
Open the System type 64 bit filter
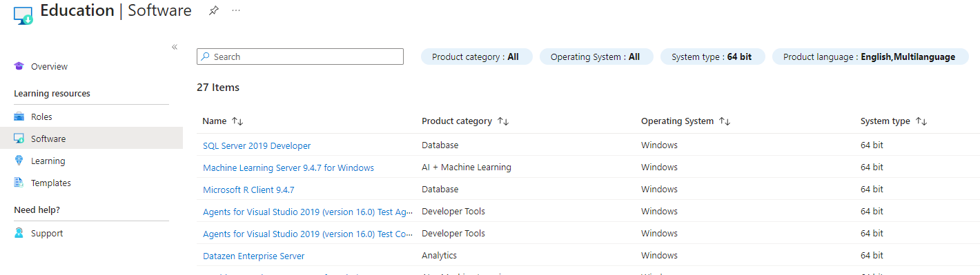pyautogui.click(x=712, y=57)
